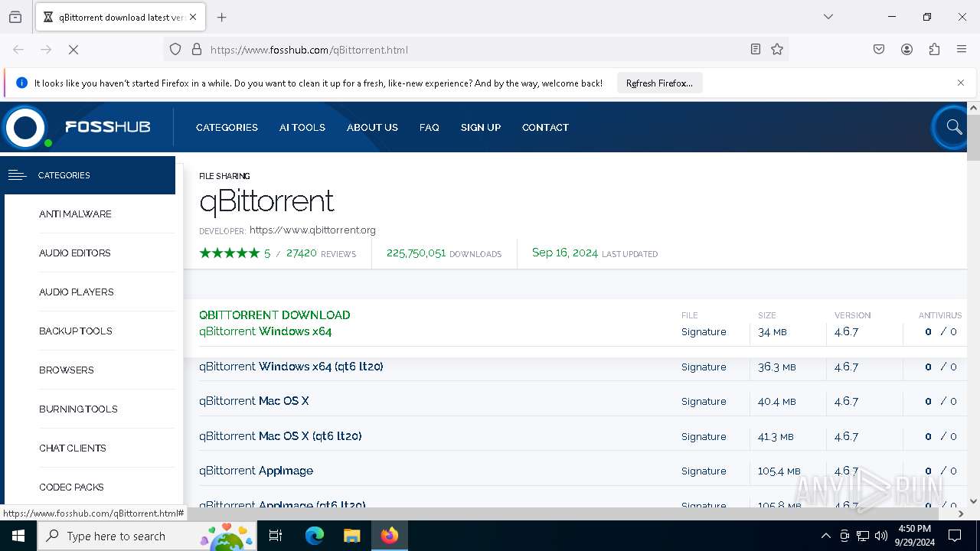Viewport: 980px width, 551px height.
Task: Open the Windows notification center
Action: pyautogui.click(x=955, y=536)
